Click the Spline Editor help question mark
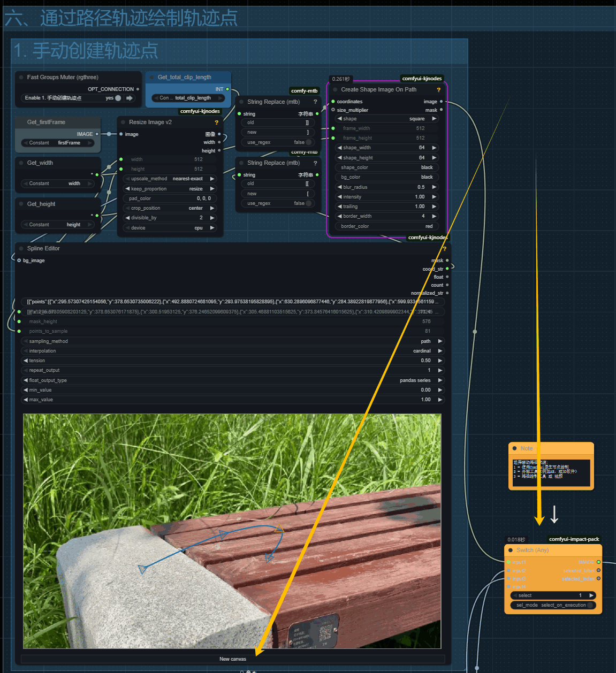 pyautogui.click(x=444, y=249)
